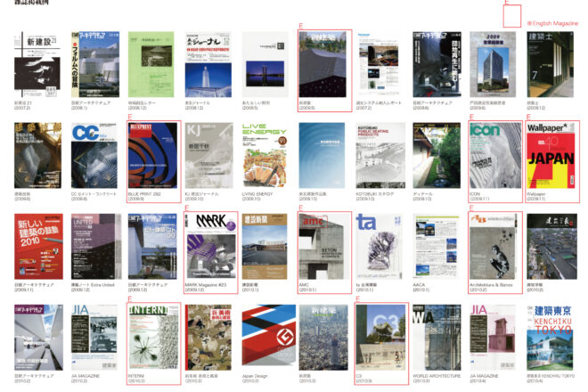588x392 pixels.
Task: Select the Kenchiku Tokyo magazine cover
Action: (552, 335)
